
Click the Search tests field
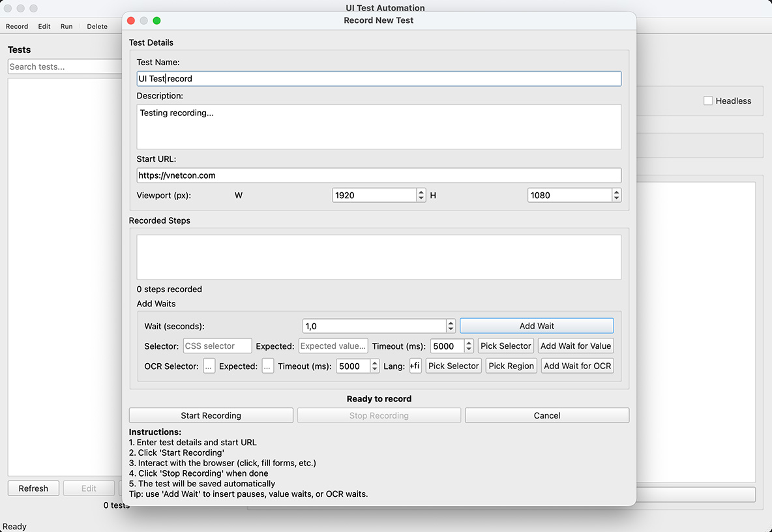(x=65, y=66)
